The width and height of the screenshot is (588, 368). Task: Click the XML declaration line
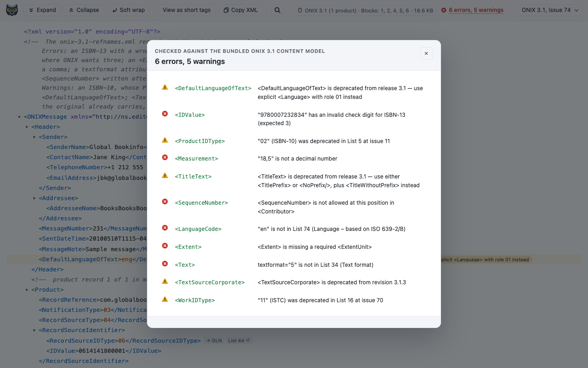(x=92, y=32)
